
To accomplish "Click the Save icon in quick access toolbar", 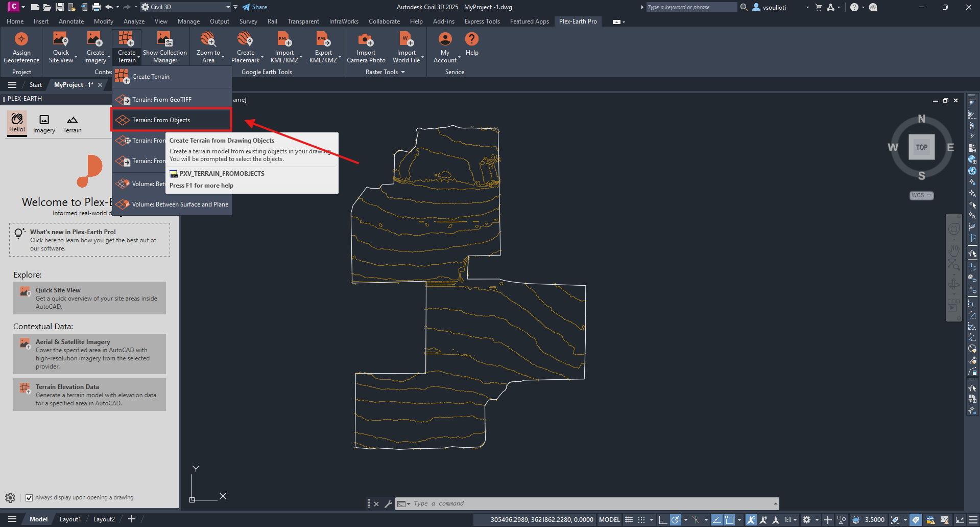I will coord(59,7).
